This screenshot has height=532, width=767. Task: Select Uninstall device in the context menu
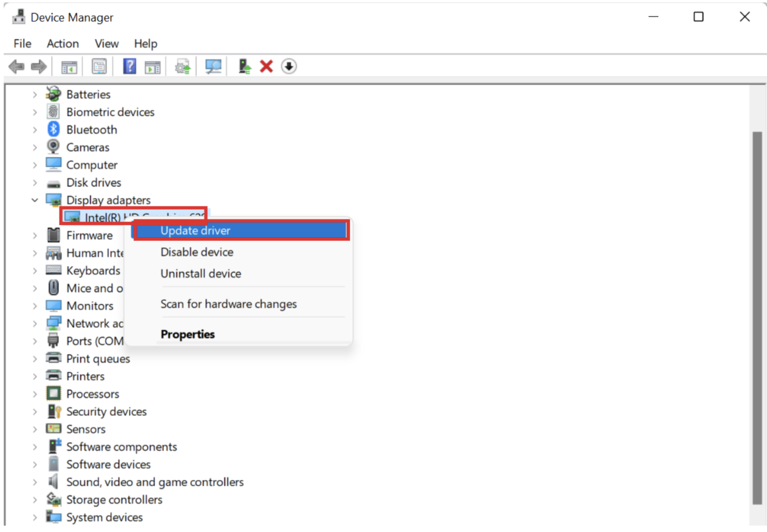tap(200, 273)
